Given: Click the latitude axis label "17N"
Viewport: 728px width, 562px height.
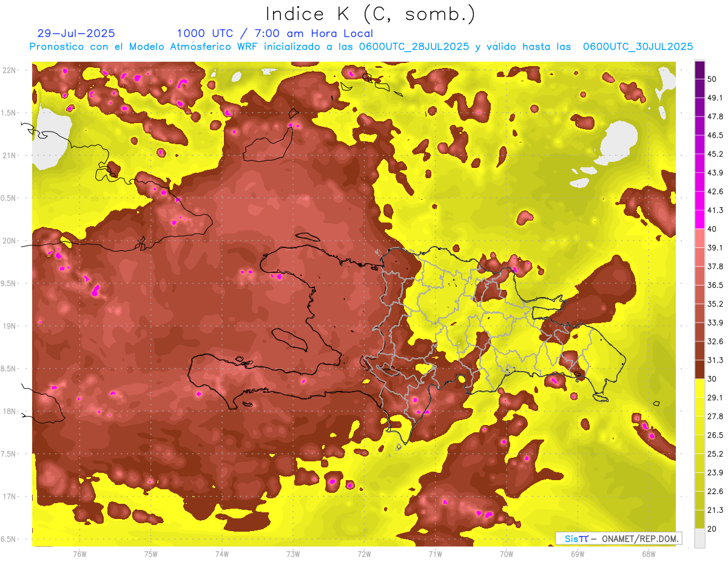Looking at the screenshot, I should [9, 497].
